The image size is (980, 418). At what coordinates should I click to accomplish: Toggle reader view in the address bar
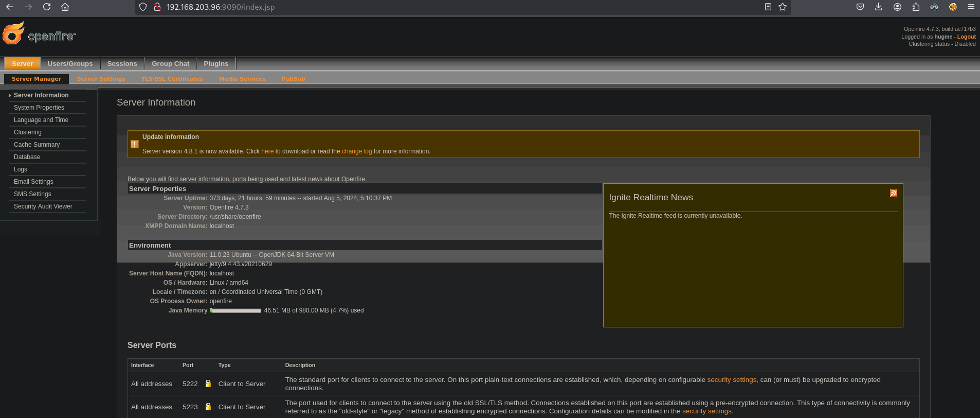click(768, 7)
